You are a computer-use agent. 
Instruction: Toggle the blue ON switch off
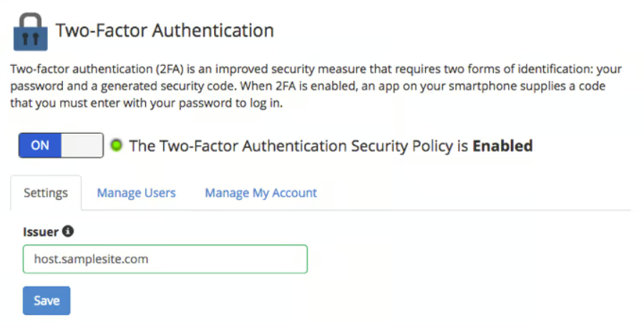(x=41, y=145)
